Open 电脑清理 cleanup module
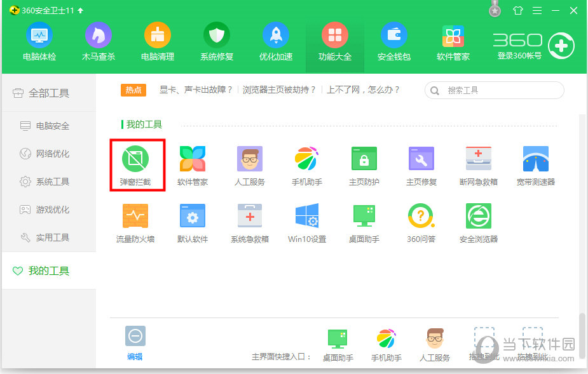Image resolution: width=588 pixels, height=374 pixels. [158, 42]
